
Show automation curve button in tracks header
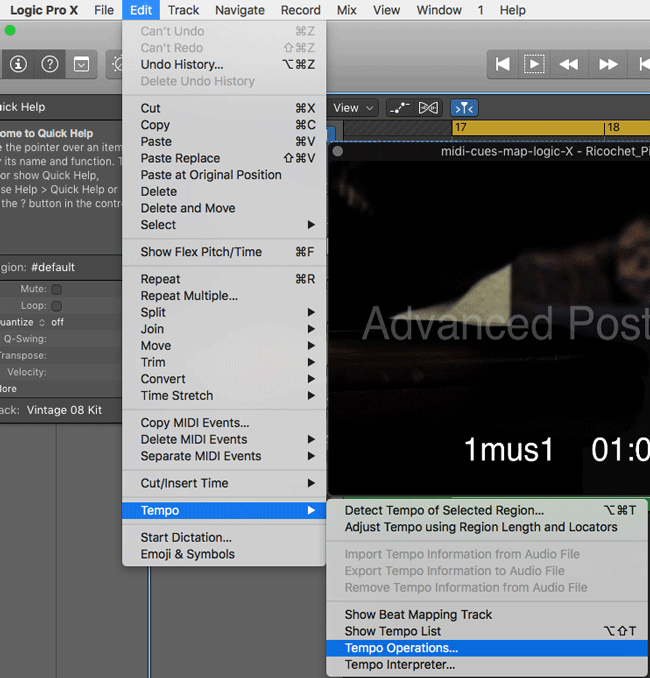click(x=399, y=108)
